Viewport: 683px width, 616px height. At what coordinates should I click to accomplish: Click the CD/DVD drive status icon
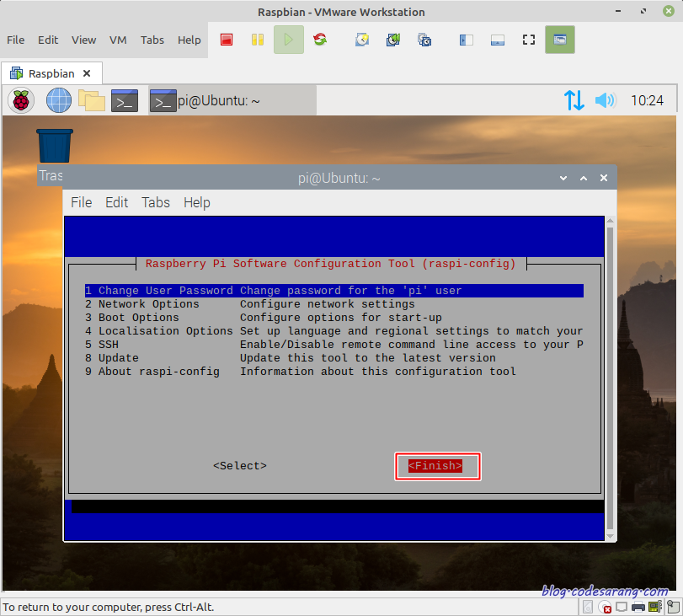pos(605,607)
